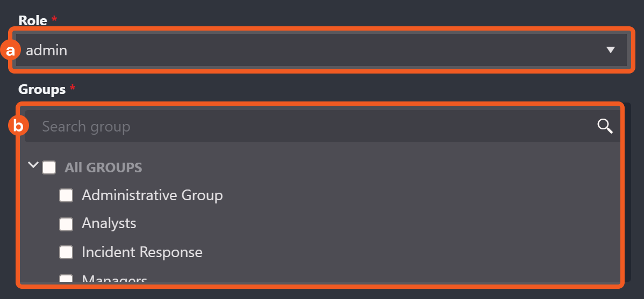644x299 pixels.
Task: Open the Role dropdown arrow
Action: [610, 50]
